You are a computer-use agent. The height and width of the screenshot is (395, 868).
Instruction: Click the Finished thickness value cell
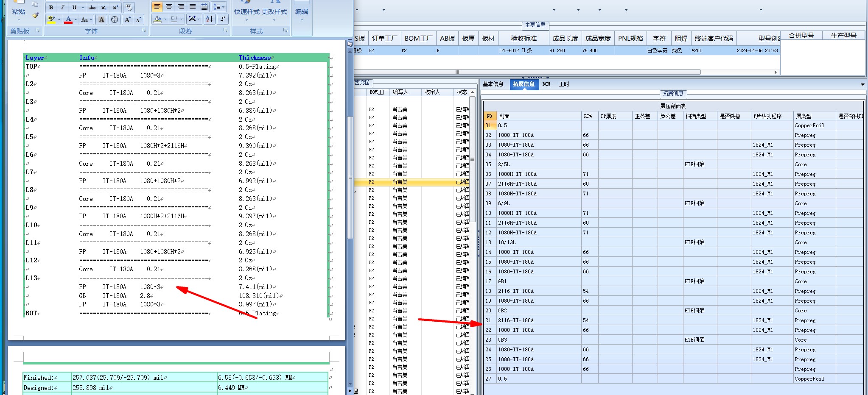pos(144,377)
